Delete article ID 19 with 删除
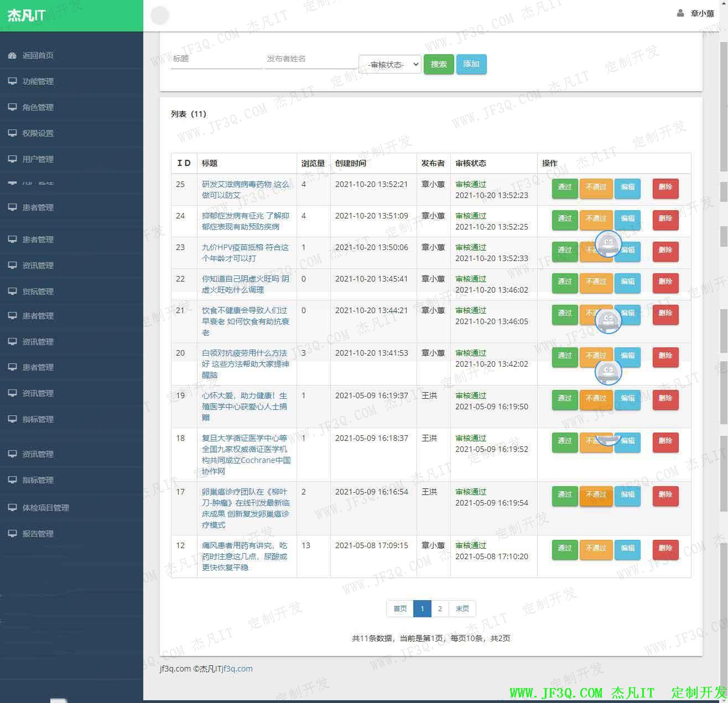728x703 pixels. pos(665,398)
